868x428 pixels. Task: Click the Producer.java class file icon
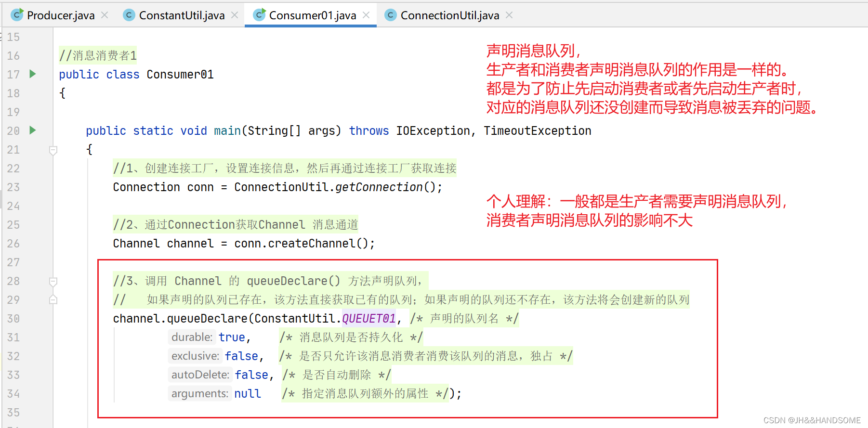point(17,15)
